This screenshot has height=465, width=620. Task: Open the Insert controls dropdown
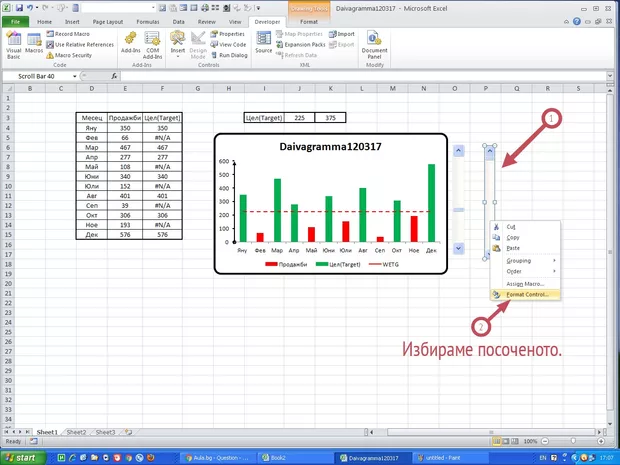tap(178, 45)
